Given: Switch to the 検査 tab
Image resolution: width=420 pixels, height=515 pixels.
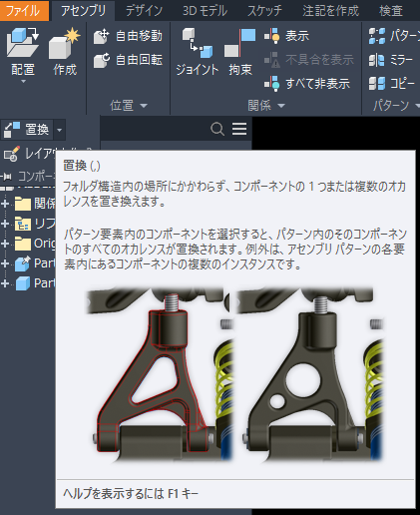Looking at the screenshot, I should click(391, 11).
